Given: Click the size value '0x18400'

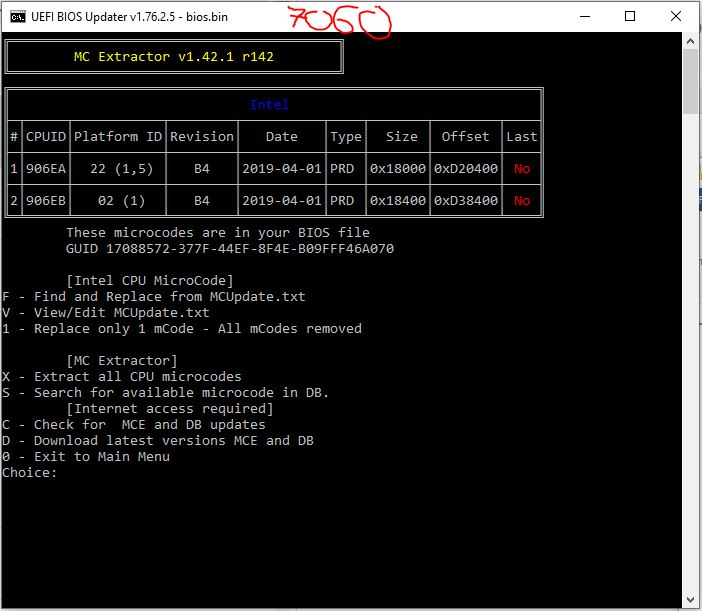Looking at the screenshot, I should 398,201.
